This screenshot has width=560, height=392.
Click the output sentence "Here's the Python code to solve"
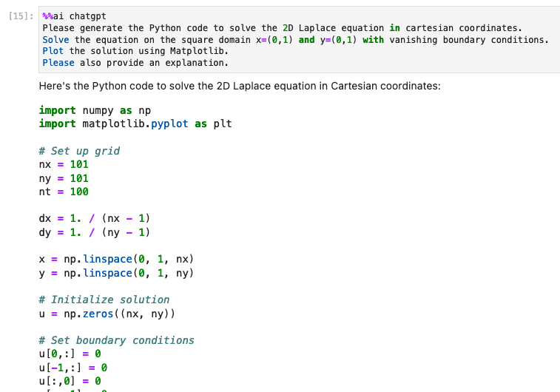tap(240, 86)
